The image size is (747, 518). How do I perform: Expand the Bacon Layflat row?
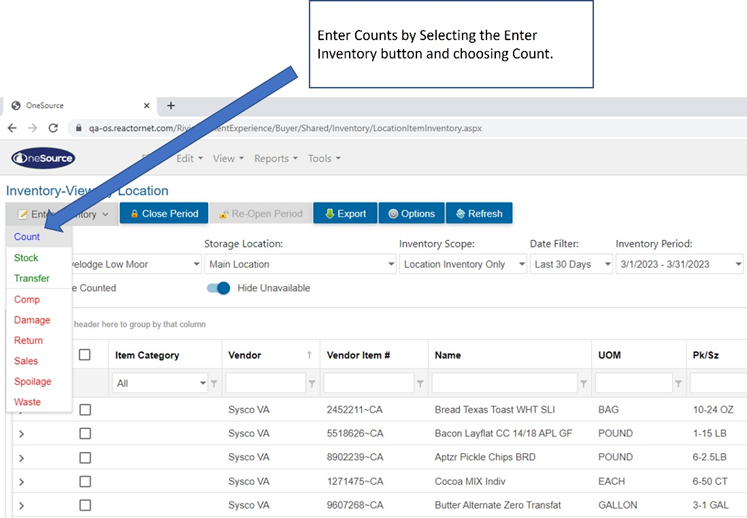21,433
